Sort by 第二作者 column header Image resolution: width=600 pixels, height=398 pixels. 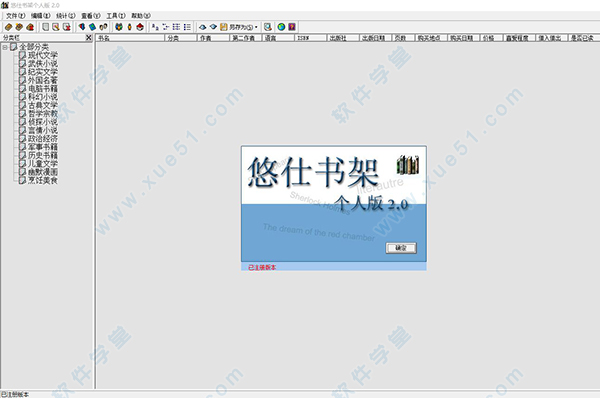pos(246,38)
